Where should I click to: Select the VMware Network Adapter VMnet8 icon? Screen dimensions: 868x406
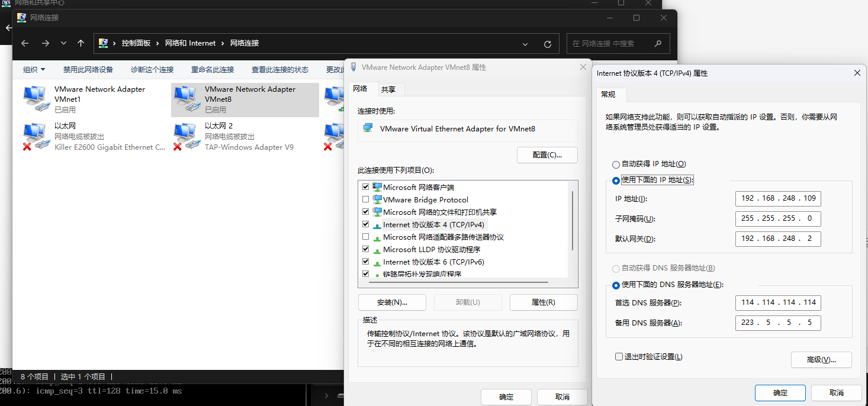[186, 99]
